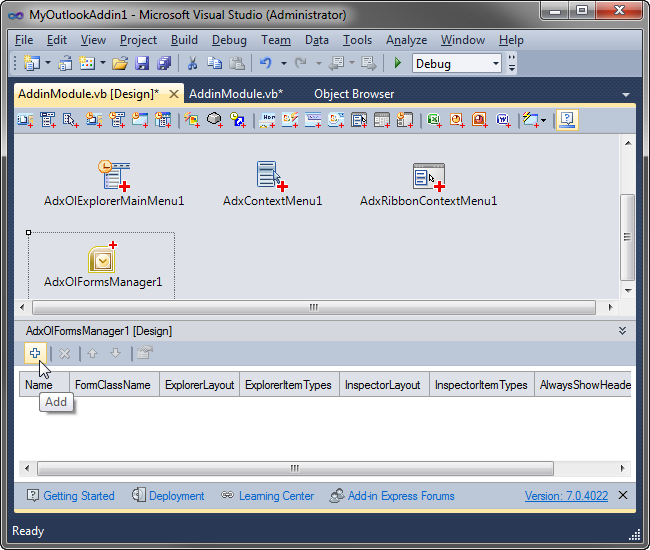
Task: Open the Undo history dropdown arrow
Action: tap(284, 63)
